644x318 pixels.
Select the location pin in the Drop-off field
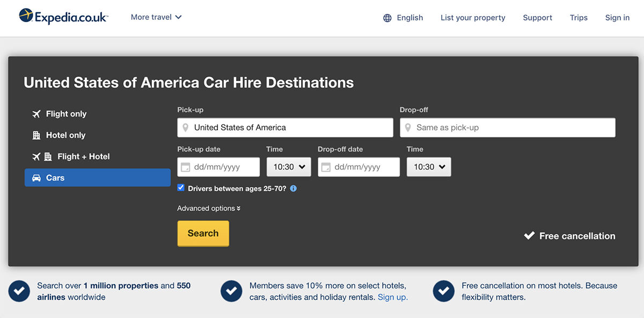click(408, 127)
